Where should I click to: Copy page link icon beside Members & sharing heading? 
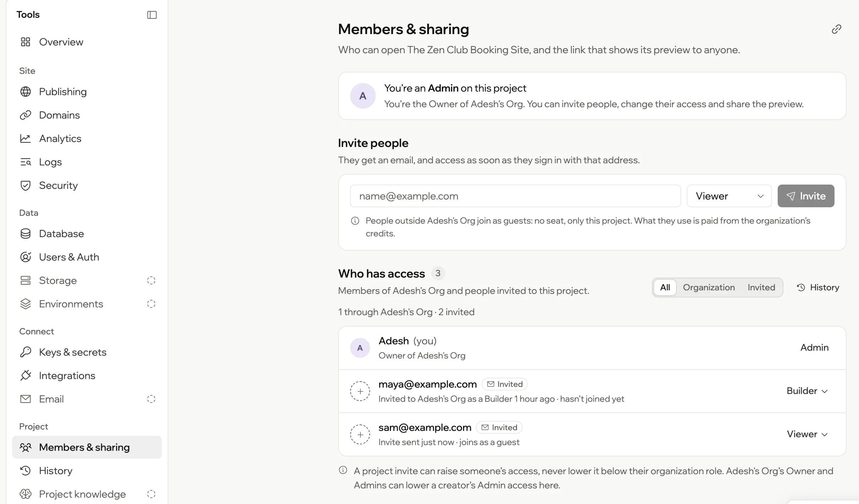pos(836,29)
